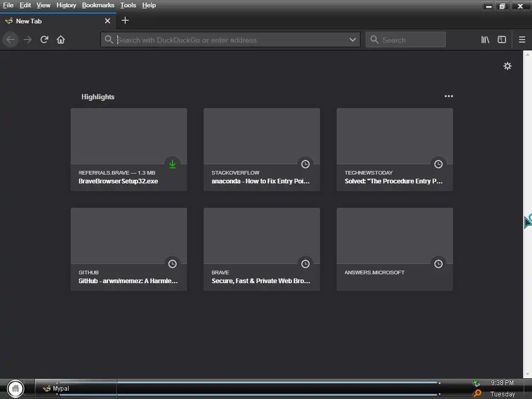The image size is (532, 399).
Task: Open the Tools menu
Action: 128,5
